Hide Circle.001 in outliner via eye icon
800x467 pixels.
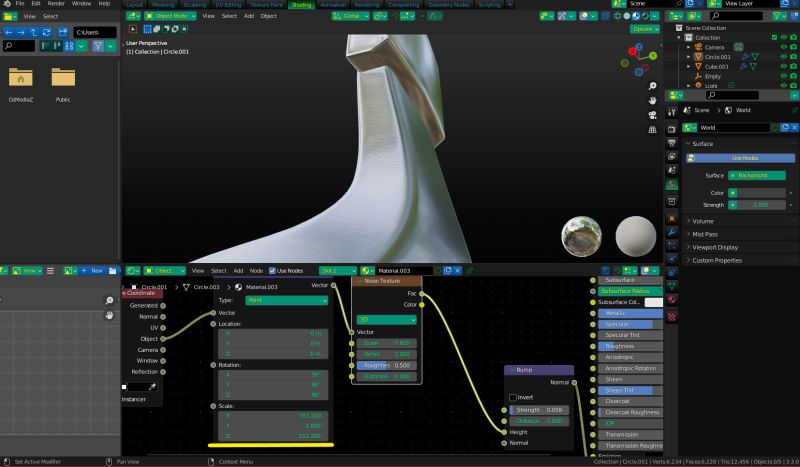tap(784, 57)
